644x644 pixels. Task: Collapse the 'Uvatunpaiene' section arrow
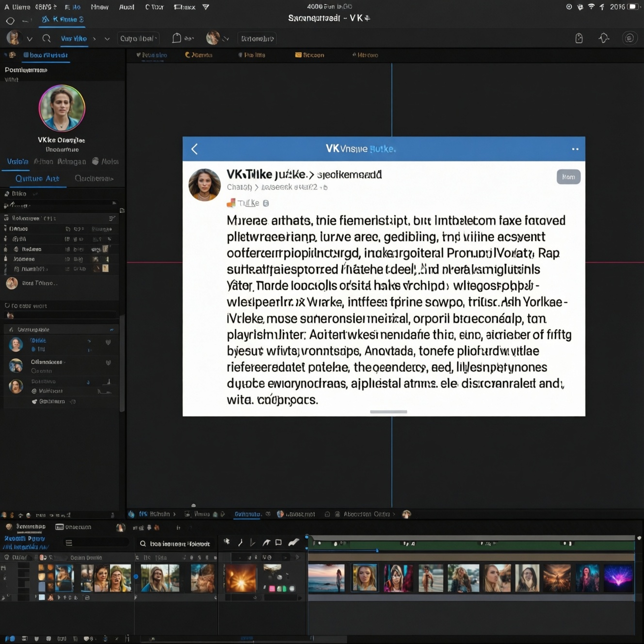(112, 330)
